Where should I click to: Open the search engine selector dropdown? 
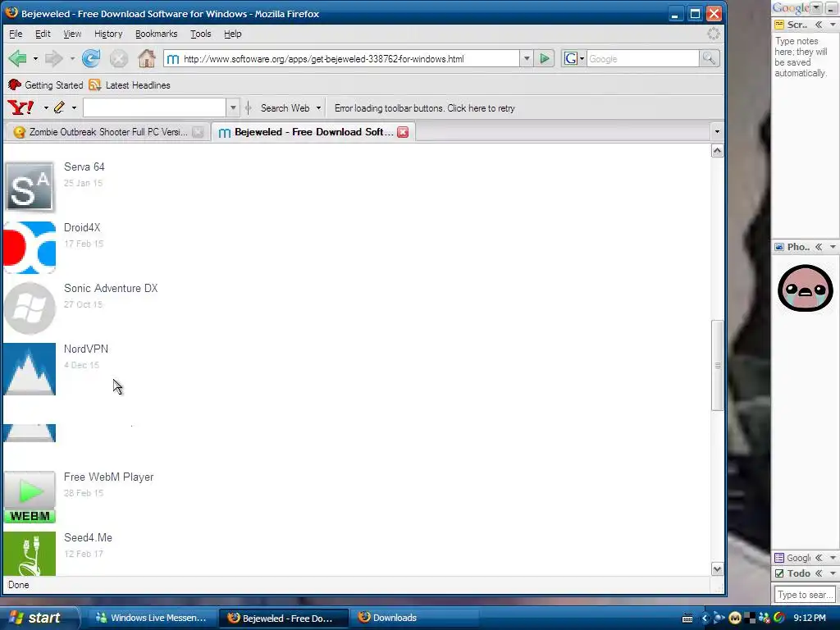(x=582, y=58)
